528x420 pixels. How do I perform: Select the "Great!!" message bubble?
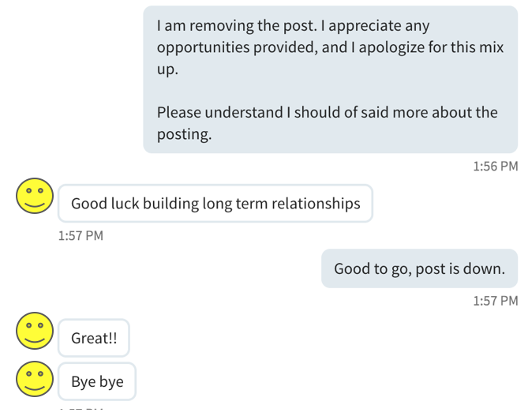(x=94, y=338)
